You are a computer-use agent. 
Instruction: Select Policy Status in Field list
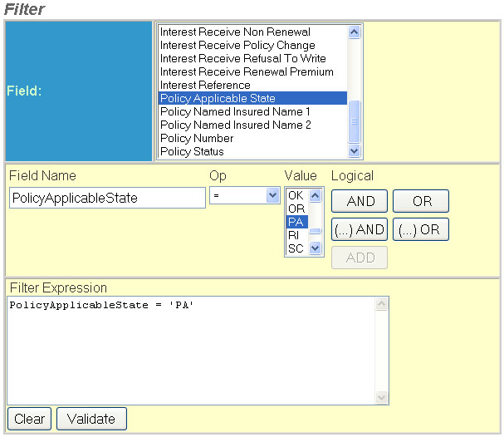[x=192, y=151]
